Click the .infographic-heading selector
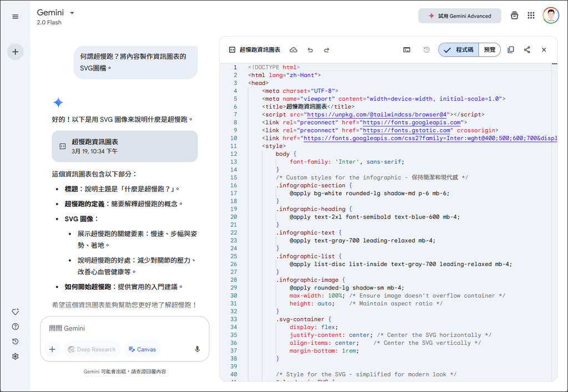The image size is (568, 392). coord(311,209)
